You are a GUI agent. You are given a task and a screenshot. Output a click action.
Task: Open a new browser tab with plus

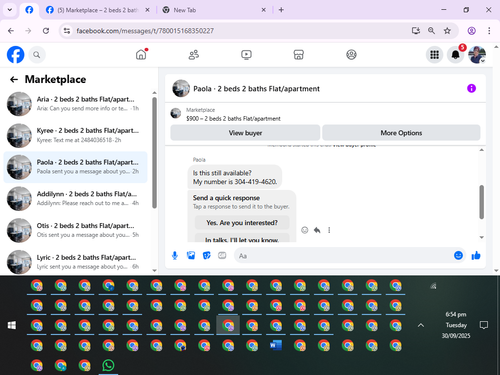tap(281, 10)
